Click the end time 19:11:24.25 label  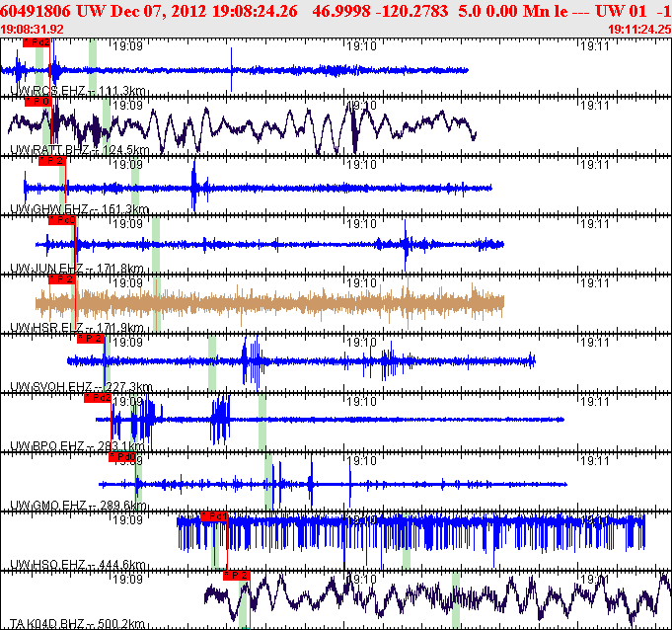point(639,30)
